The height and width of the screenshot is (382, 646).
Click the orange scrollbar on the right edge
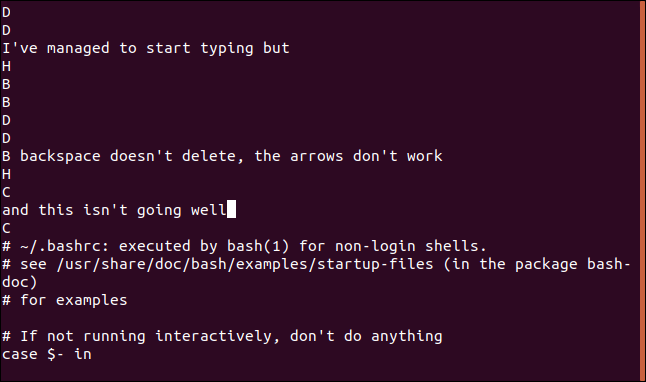(x=642, y=191)
